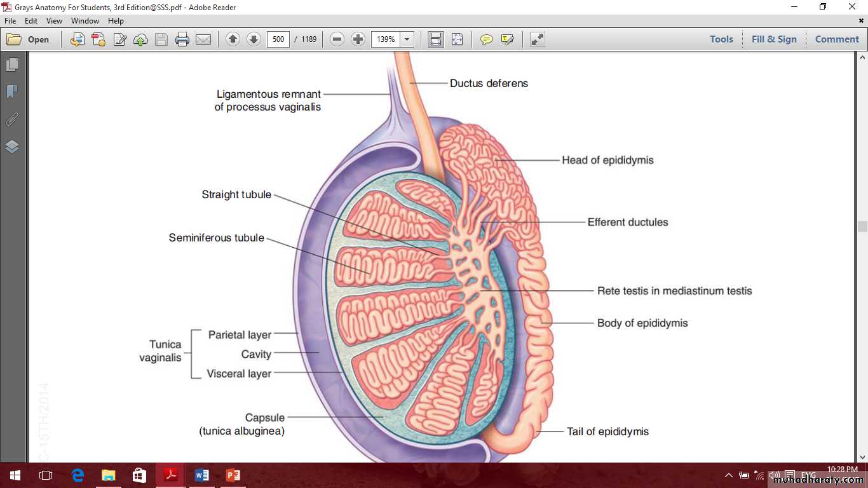Toggle the Layers sidebar panel
Image resolution: width=868 pixels, height=488 pixels.
[12, 147]
